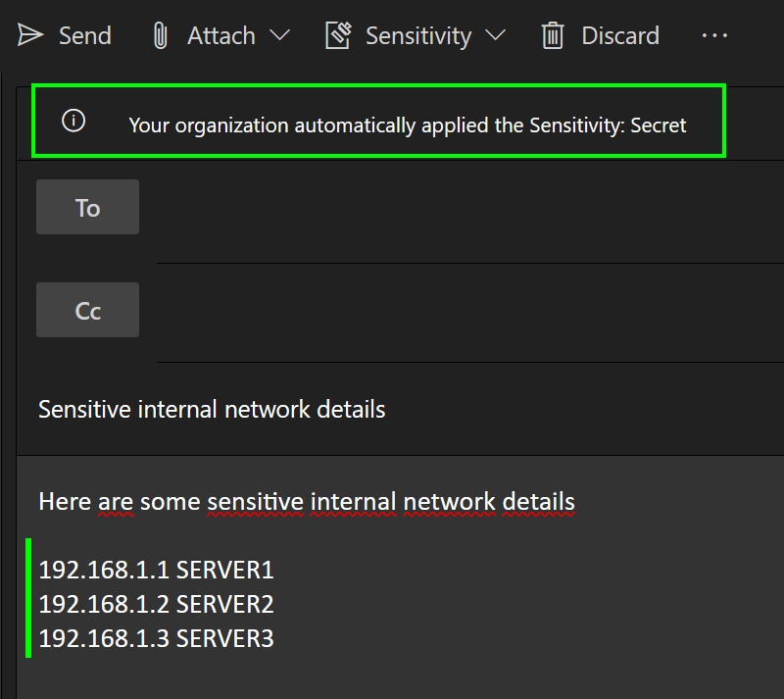Click the Discard trash can icon
Screen dimensions: 784x699
click(x=554, y=36)
